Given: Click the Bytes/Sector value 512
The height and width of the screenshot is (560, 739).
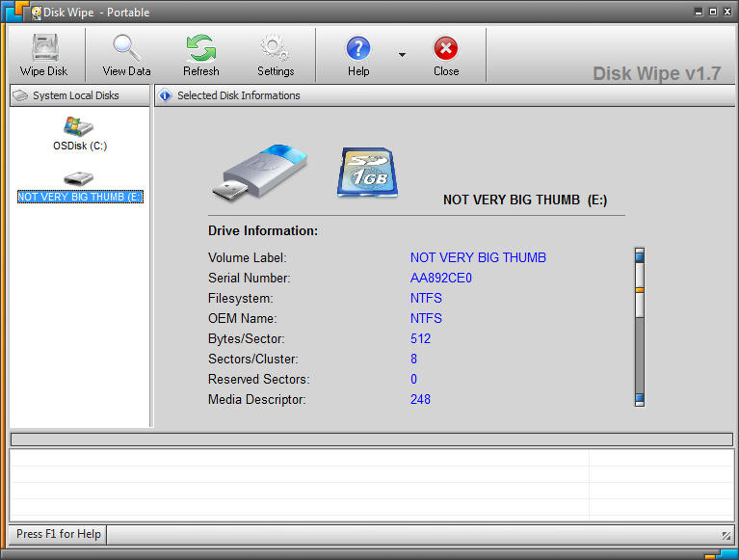Looking at the screenshot, I should (420, 339).
